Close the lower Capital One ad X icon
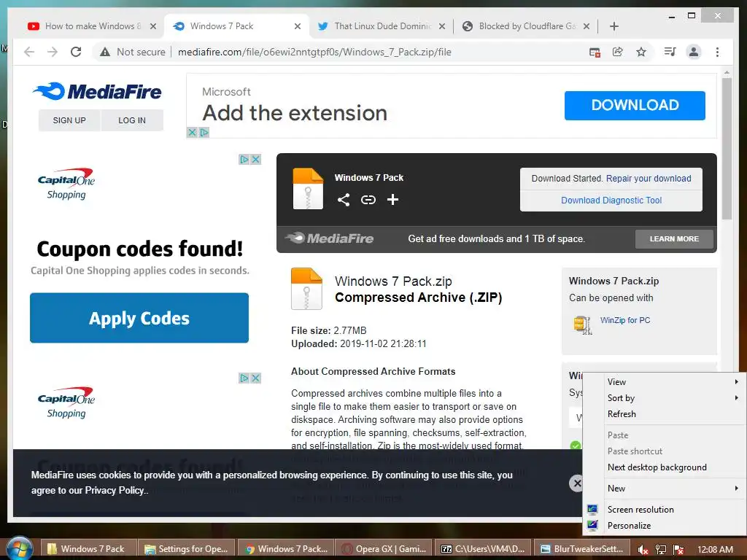This screenshot has height=560, width=747. point(256,378)
